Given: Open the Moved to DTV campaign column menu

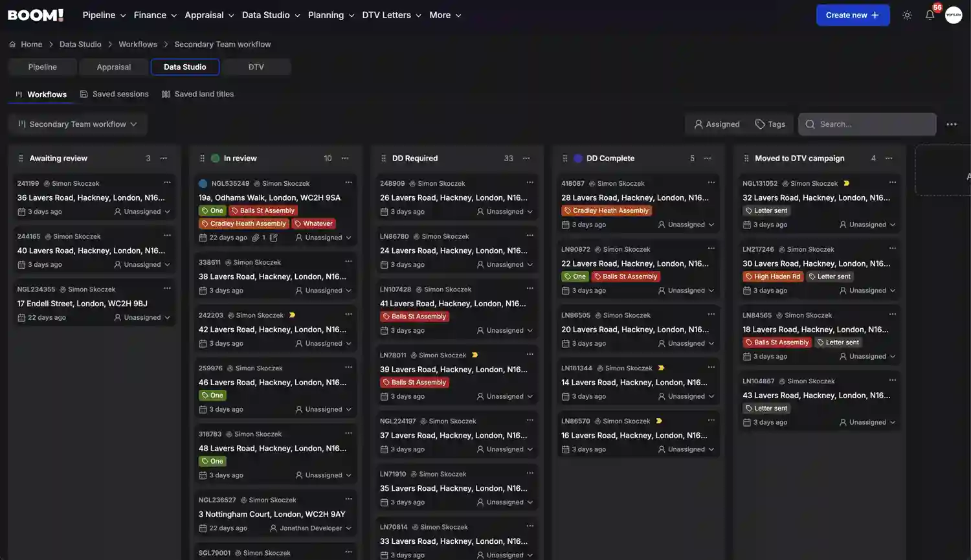Looking at the screenshot, I should pyautogui.click(x=889, y=158).
